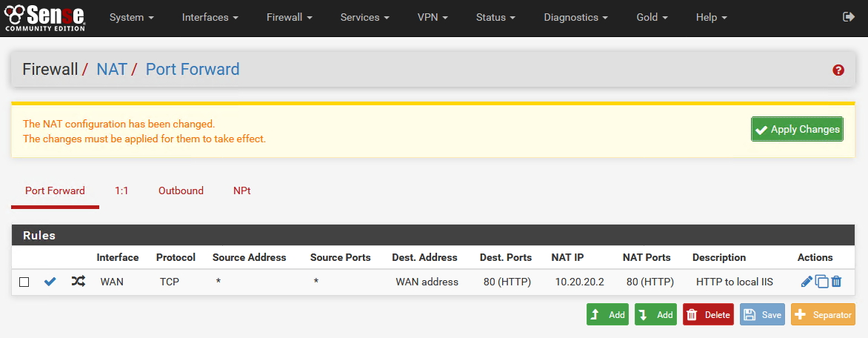Add a rule to top of list
The width and height of the screenshot is (868, 338).
point(608,314)
